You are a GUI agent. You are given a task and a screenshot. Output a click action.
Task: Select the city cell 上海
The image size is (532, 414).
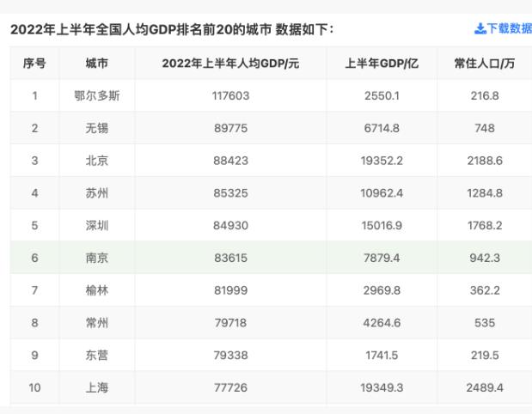[x=97, y=387]
